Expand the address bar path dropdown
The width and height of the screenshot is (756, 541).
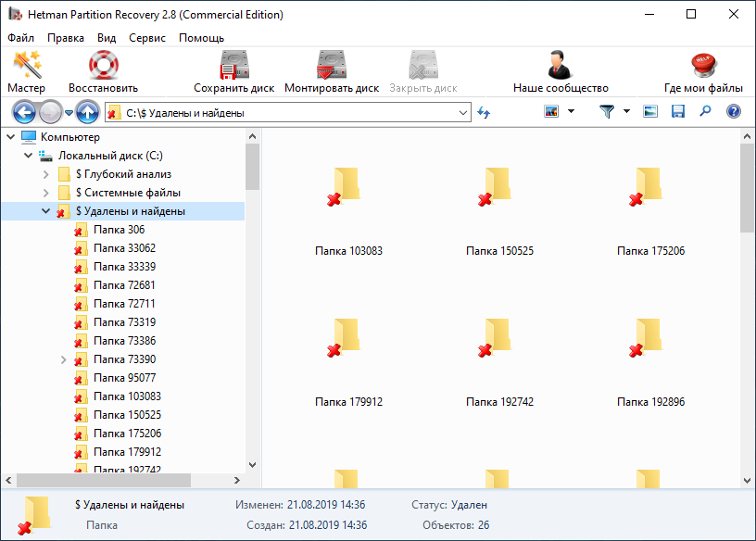click(x=463, y=112)
